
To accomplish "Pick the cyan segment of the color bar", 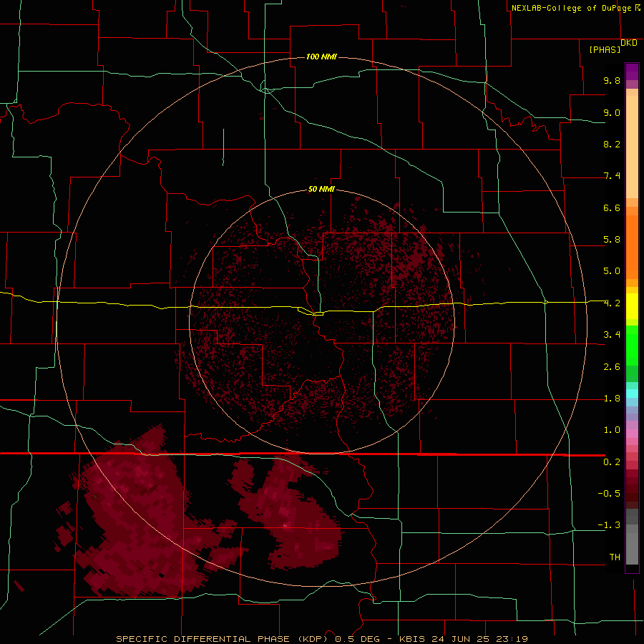I will tap(632, 394).
